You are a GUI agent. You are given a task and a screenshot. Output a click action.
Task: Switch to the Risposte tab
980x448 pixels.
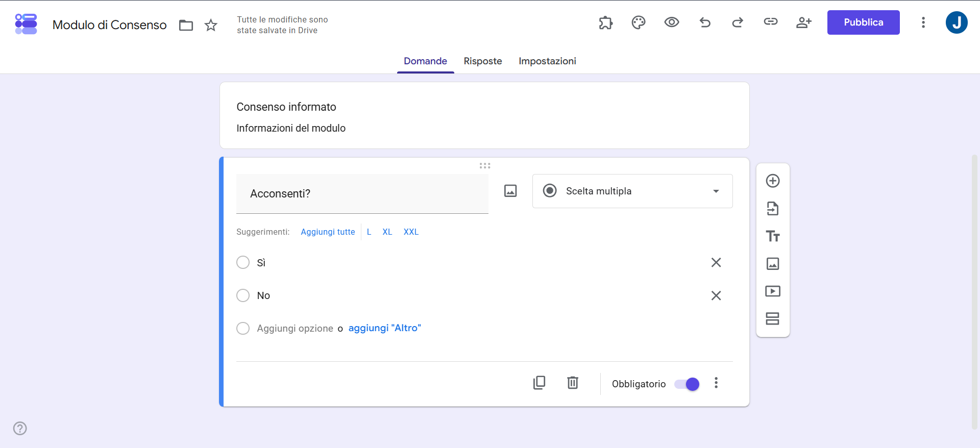coord(483,61)
